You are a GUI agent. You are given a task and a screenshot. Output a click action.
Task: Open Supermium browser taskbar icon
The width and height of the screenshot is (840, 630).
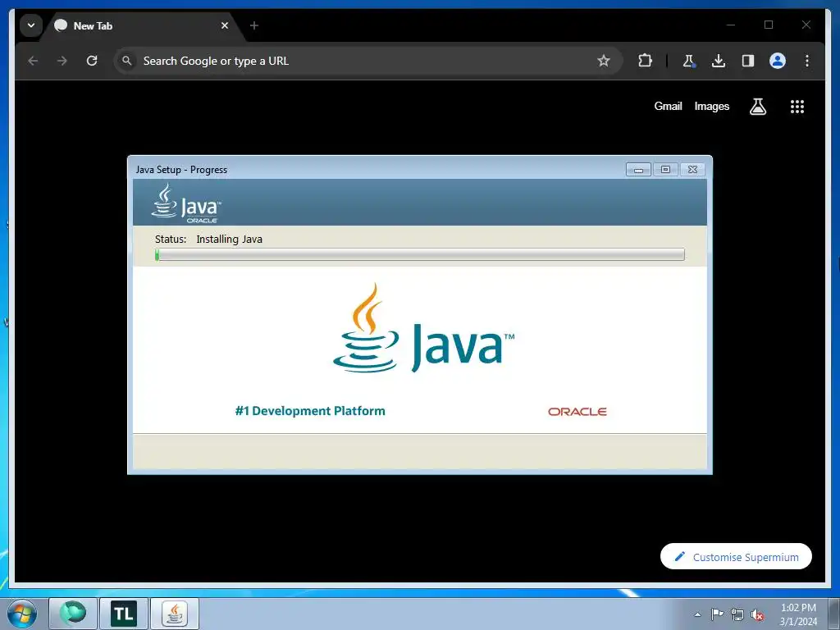pos(73,614)
